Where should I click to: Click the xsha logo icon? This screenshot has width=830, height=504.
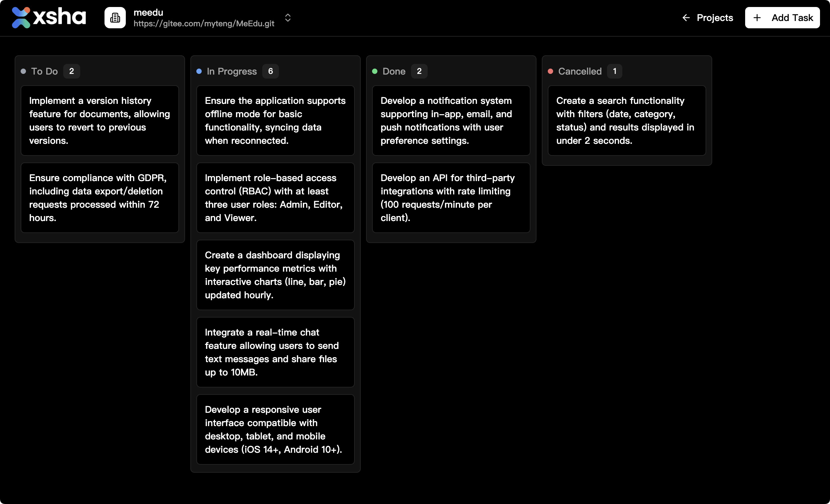21,18
